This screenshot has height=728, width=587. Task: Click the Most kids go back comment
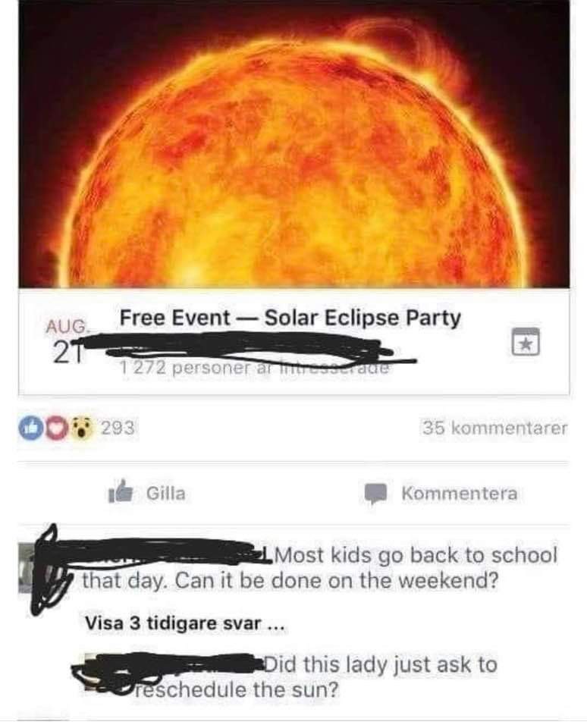(x=319, y=567)
